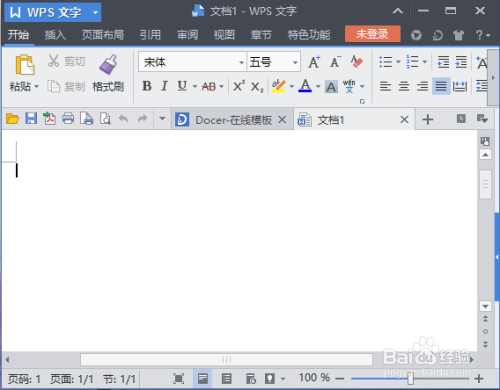
Task: Decrease indent icon in ribbon
Action: (443, 62)
